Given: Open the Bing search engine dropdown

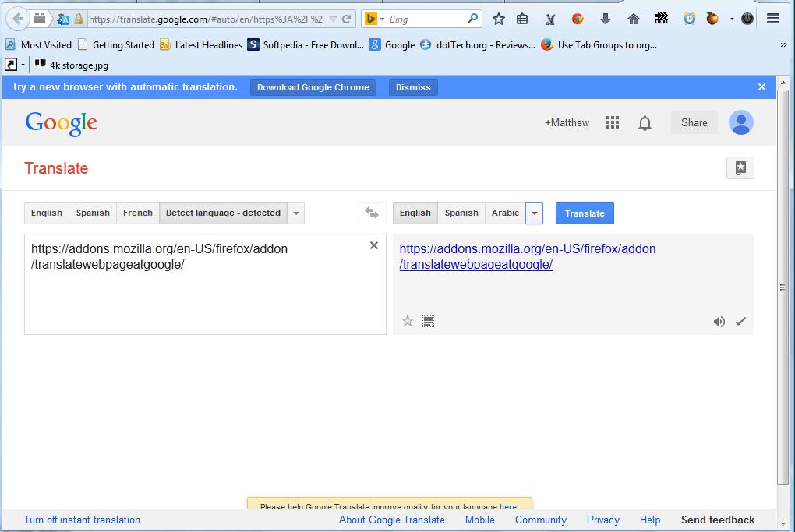Looking at the screenshot, I should (382, 19).
